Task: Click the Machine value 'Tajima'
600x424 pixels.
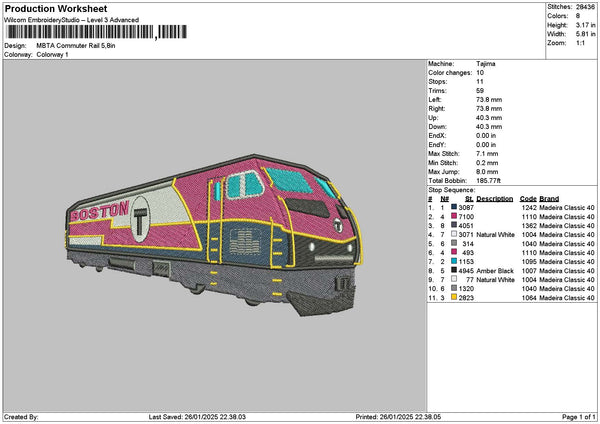Action: point(486,64)
